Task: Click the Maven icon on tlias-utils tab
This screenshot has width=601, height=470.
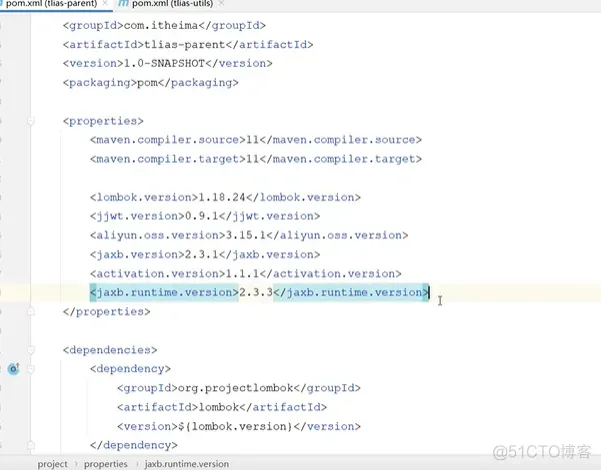Action: pos(123,4)
